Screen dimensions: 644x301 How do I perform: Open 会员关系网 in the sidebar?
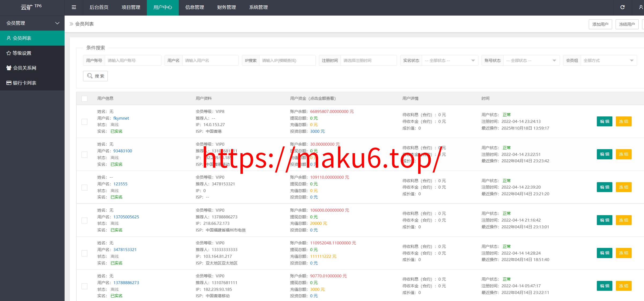point(32,68)
